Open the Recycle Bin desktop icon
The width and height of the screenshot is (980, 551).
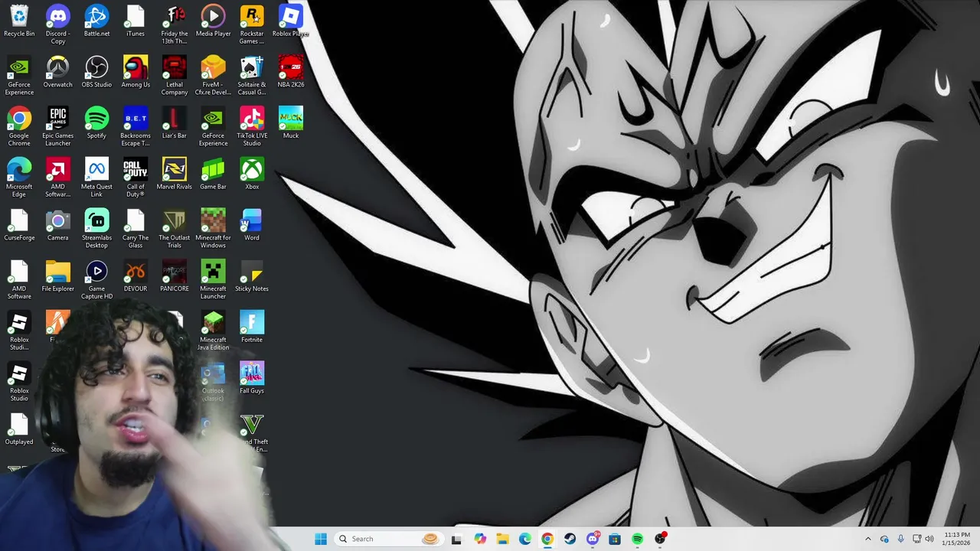[x=19, y=21]
